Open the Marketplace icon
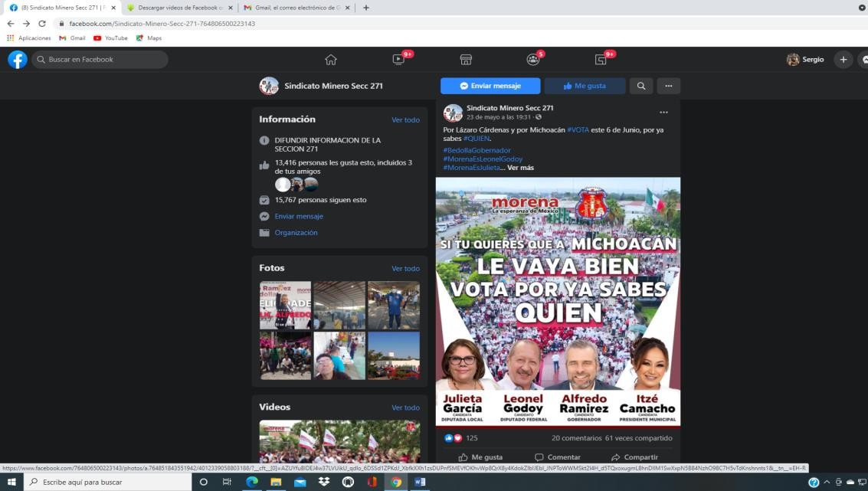868x491 pixels. tap(466, 60)
